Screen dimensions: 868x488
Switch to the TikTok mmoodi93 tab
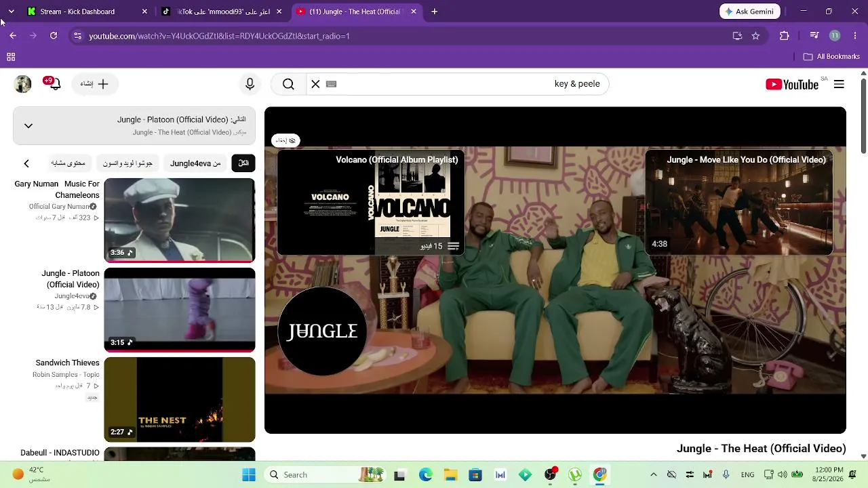[x=221, y=12]
